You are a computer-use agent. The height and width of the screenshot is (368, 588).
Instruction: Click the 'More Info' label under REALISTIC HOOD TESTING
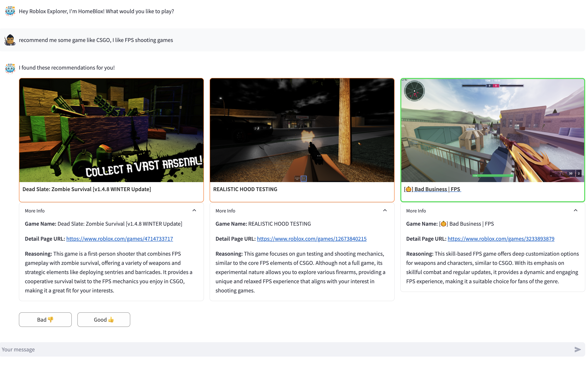click(225, 211)
